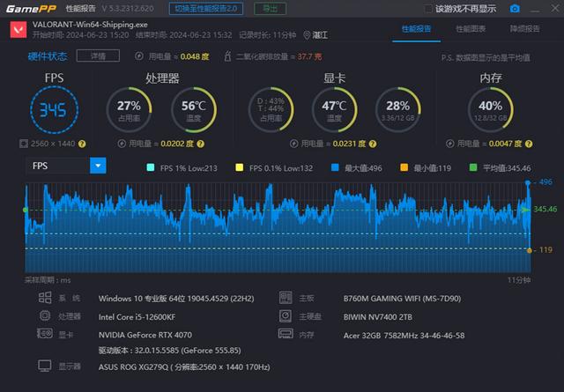Image resolution: width=564 pixels, height=392 pixels.
Task: Click the 硬件状态 heading
Action: click(x=48, y=56)
